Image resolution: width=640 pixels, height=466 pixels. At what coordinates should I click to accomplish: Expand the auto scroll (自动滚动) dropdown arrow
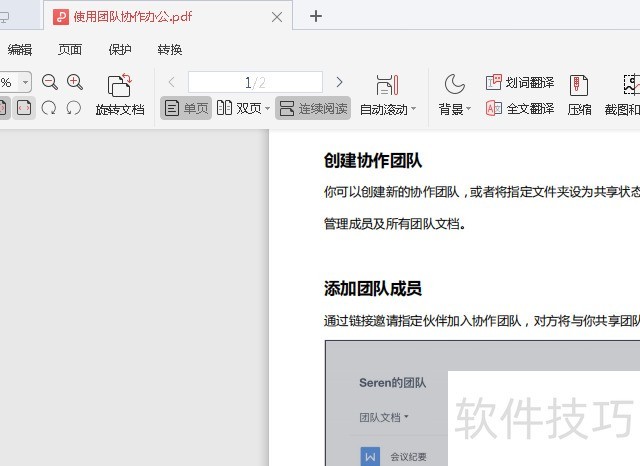coord(413,109)
